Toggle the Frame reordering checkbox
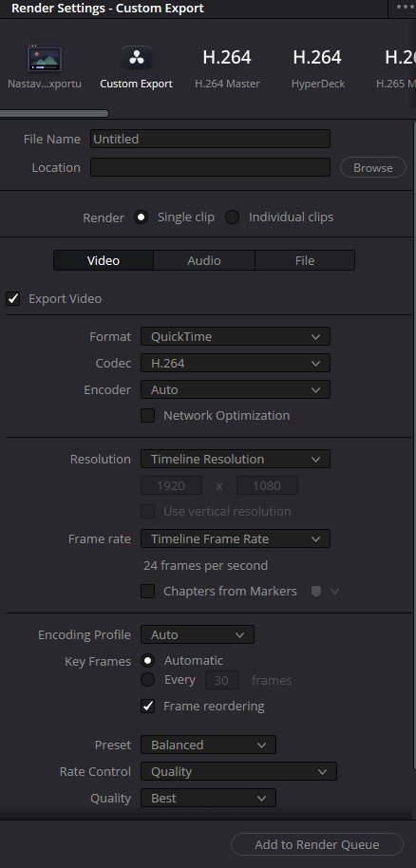The width and height of the screenshot is (416, 868). [147, 707]
